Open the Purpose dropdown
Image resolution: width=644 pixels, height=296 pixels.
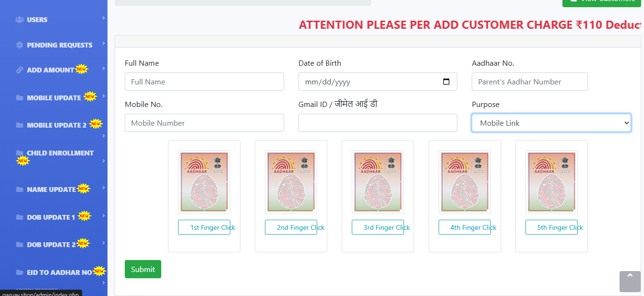(551, 123)
